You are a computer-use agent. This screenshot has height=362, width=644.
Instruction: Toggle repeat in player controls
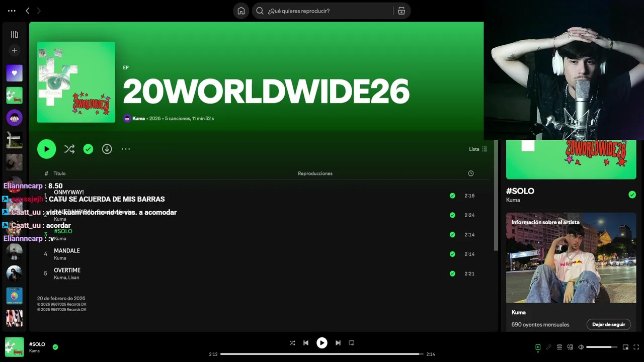click(352, 343)
